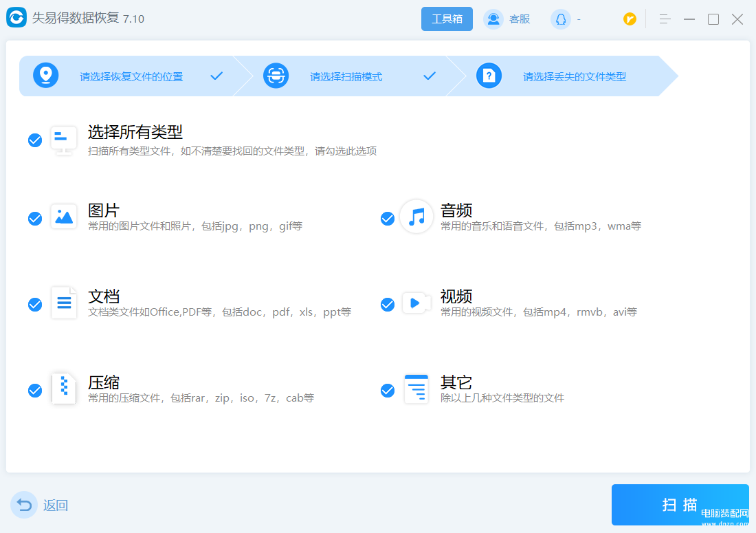Image resolution: width=756 pixels, height=533 pixels.
Task: Click the audio music note icon
Action: pyautogui.click(x=416, y=217)
